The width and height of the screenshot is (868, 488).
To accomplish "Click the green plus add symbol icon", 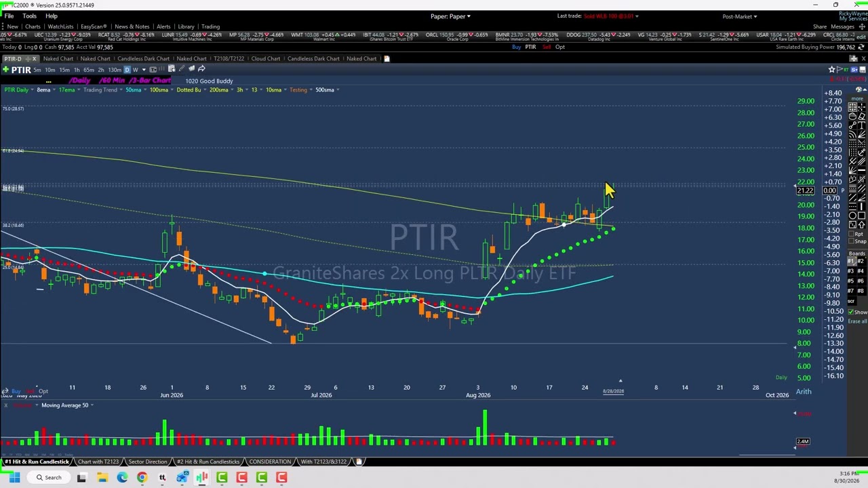I will [x=5, y=70].
